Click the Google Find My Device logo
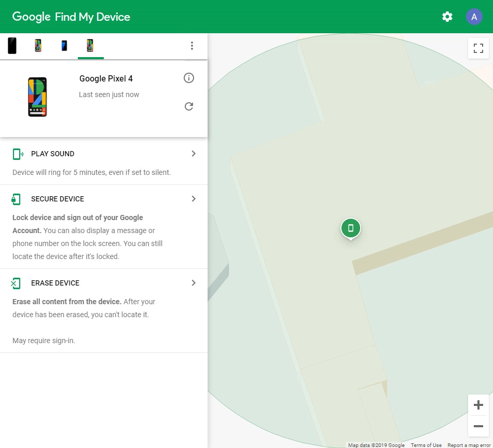493x448 pixels. [71, 17]
